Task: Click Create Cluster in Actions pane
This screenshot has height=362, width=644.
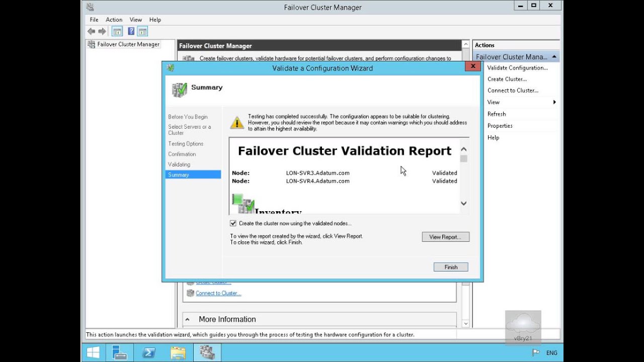Action: [x=507, y=79]
